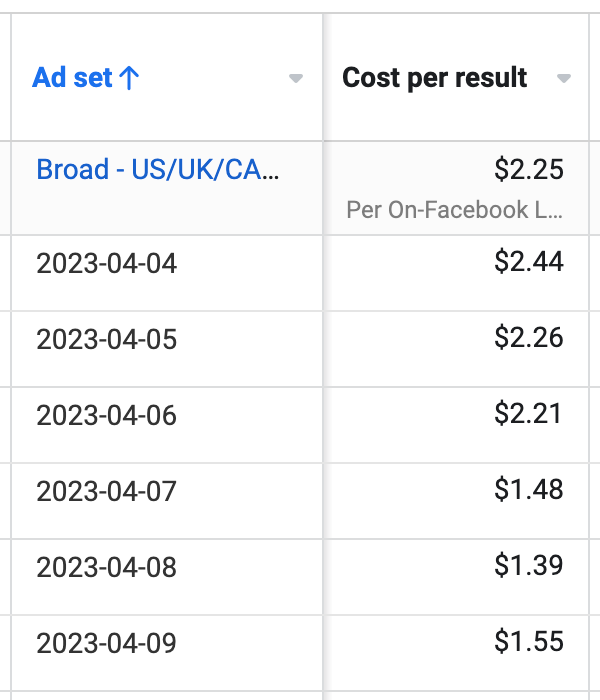Viewport: 600px width, 700px height.
Task: Sort by the Ad set column header
Action: 74,78
